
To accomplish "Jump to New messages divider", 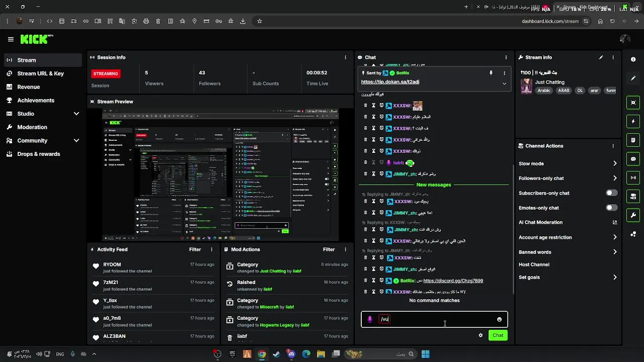I will tap(434, 185).
